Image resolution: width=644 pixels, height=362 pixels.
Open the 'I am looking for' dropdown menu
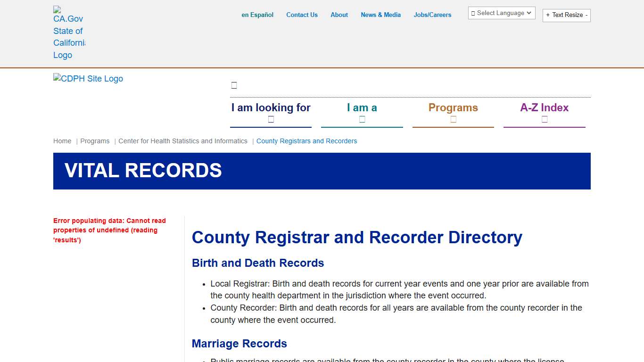point(271,107)
